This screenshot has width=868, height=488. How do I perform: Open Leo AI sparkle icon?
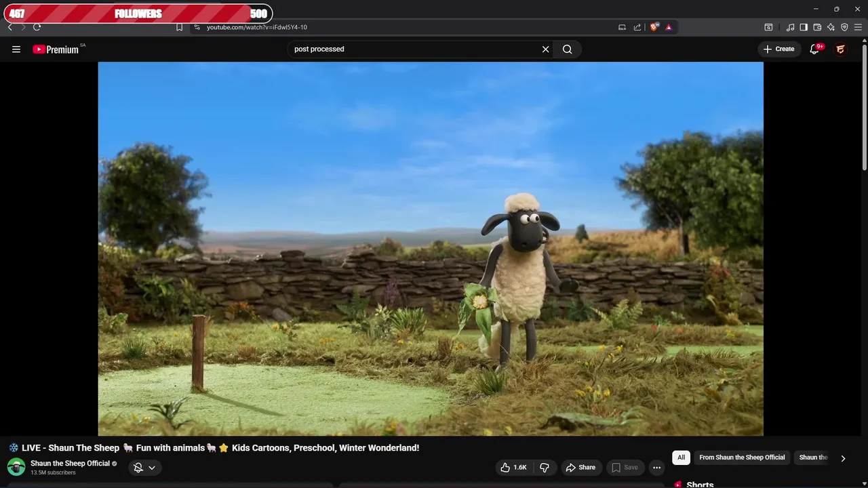coord(831,27)
